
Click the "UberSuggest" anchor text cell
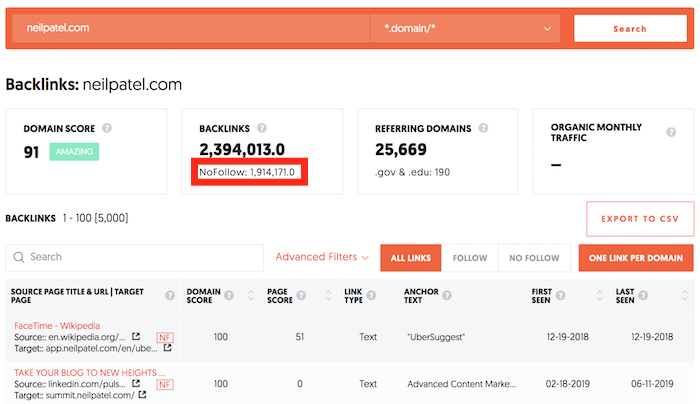coord(436,337)
